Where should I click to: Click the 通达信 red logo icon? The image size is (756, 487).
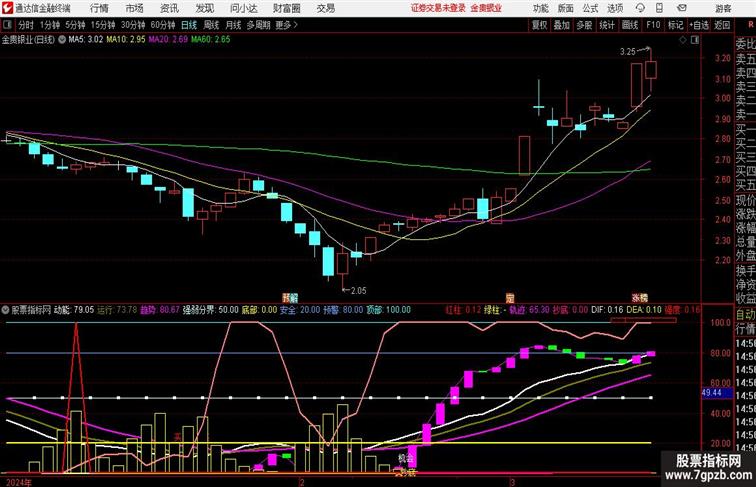(x=7, y=8)
